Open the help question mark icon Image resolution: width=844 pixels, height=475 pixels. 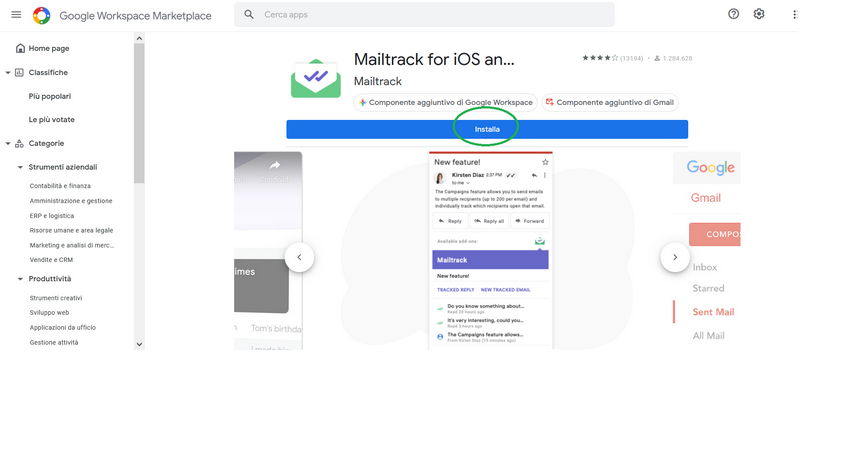coord(733,14)
